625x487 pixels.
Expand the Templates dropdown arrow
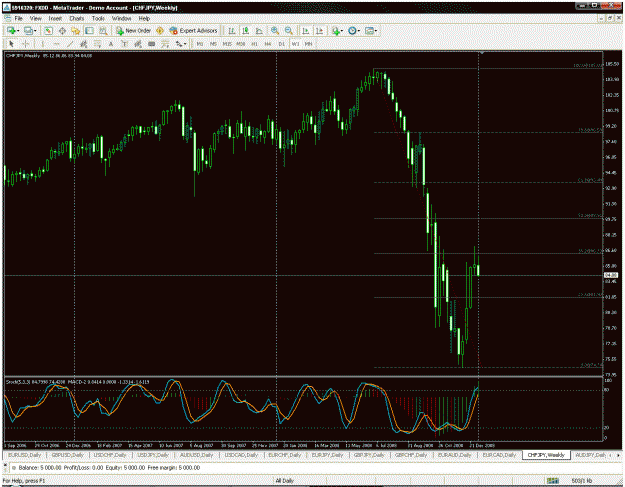click(376, 31)
